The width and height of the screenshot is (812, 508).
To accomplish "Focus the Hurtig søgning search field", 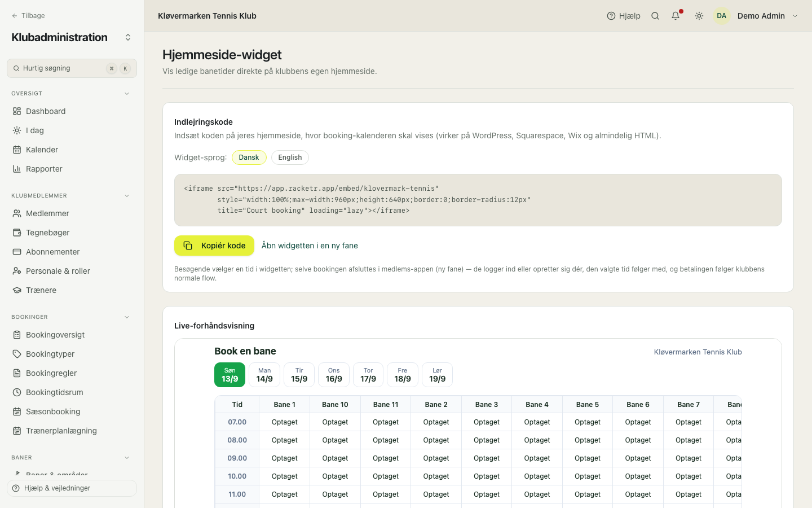I will coord(72,68).
